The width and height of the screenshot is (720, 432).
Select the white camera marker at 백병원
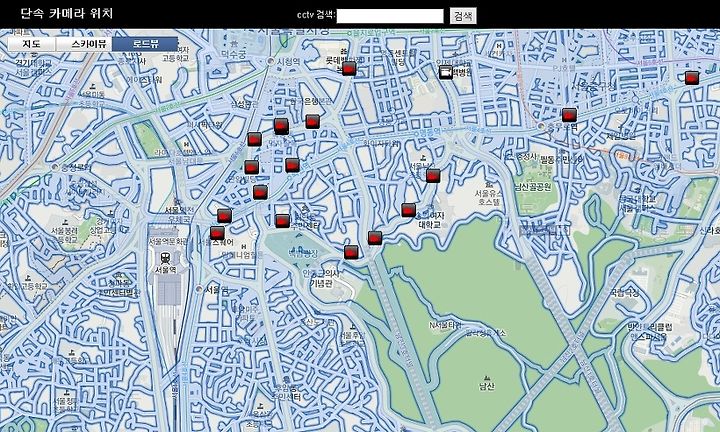[x=445, y=72]
